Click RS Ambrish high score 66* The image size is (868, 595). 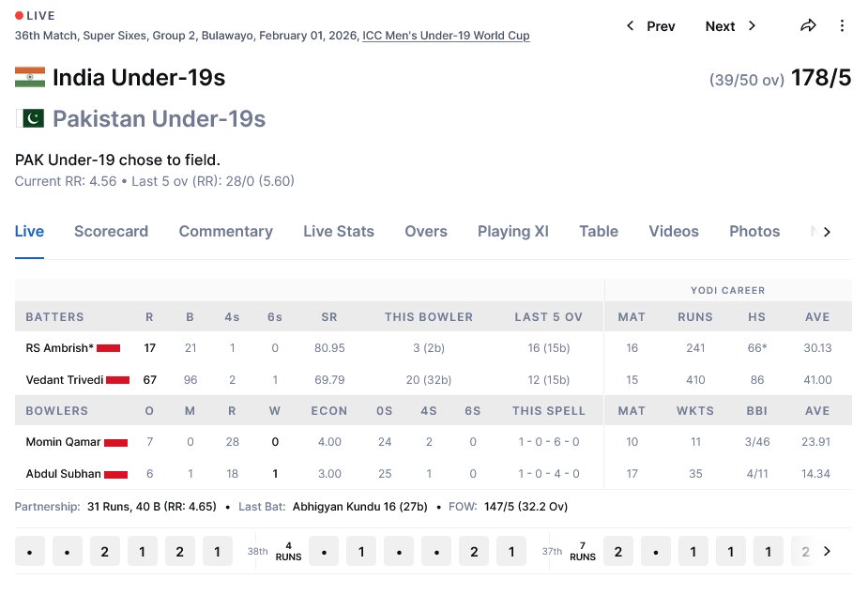757,348
